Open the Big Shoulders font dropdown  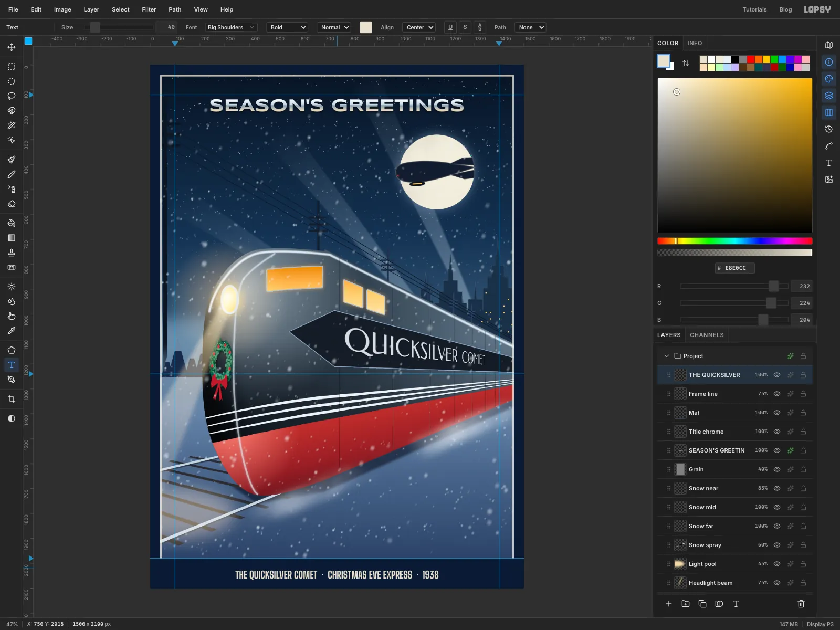click(231, 27)
